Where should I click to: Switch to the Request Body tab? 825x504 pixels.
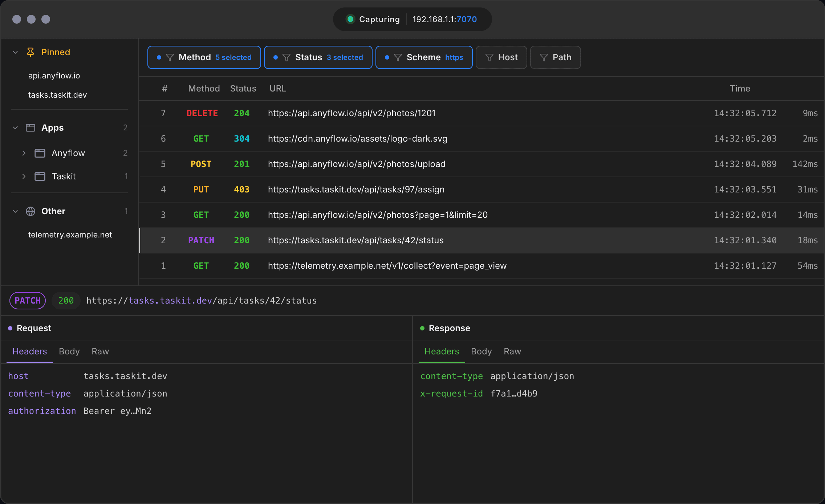pyautogui.click(x=69, y=351)
